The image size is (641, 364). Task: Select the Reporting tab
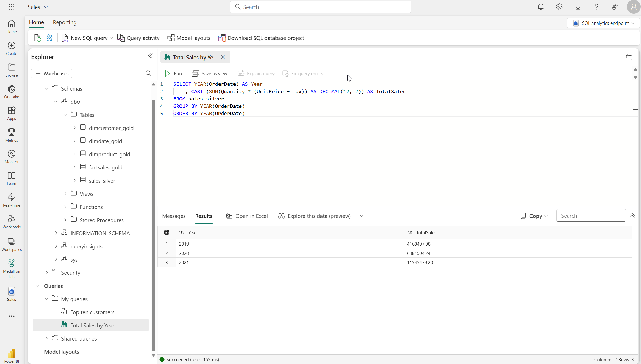click(x=65, y=22)
